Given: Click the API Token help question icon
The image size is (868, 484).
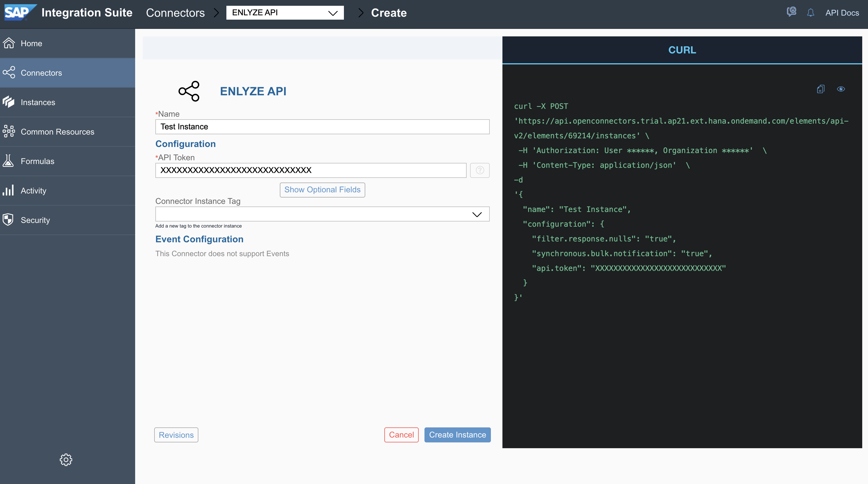Looking at the screenshot, I should click(480, 170).
